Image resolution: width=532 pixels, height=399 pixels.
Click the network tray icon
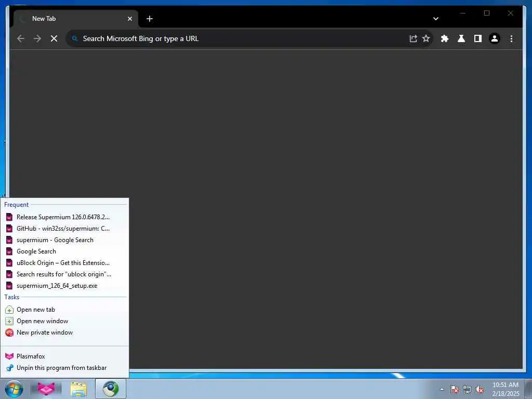(x=467, y=389)
